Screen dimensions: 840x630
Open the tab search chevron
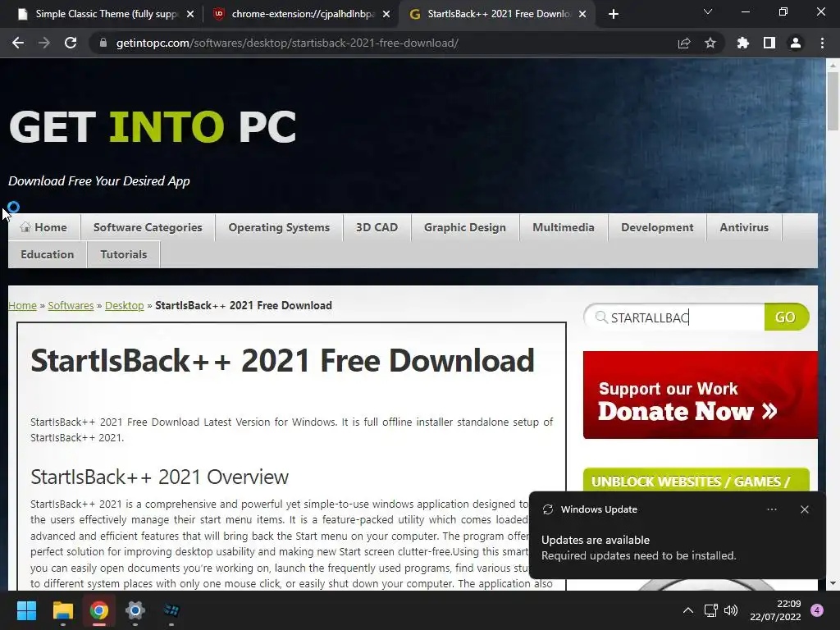tap(708, 11)
